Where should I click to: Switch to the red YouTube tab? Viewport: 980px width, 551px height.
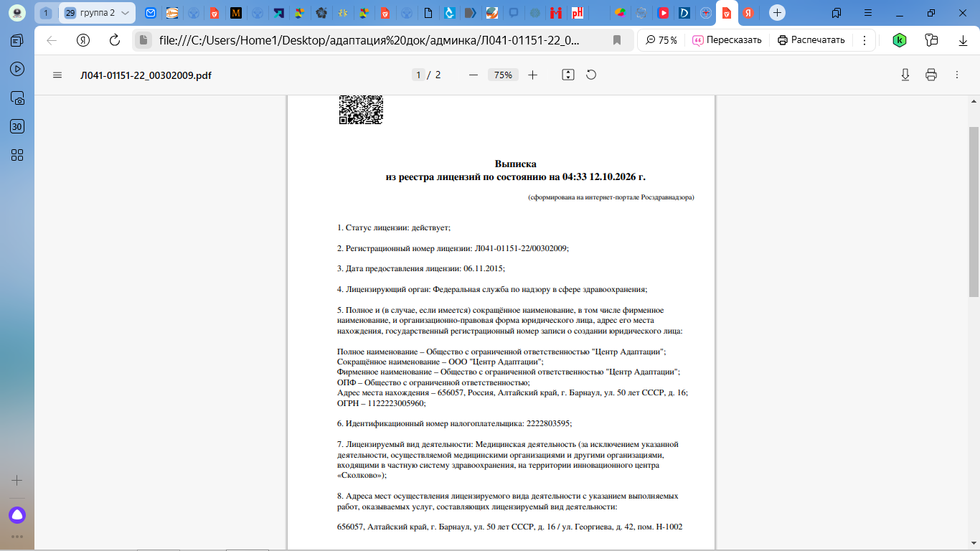[663, 13]
